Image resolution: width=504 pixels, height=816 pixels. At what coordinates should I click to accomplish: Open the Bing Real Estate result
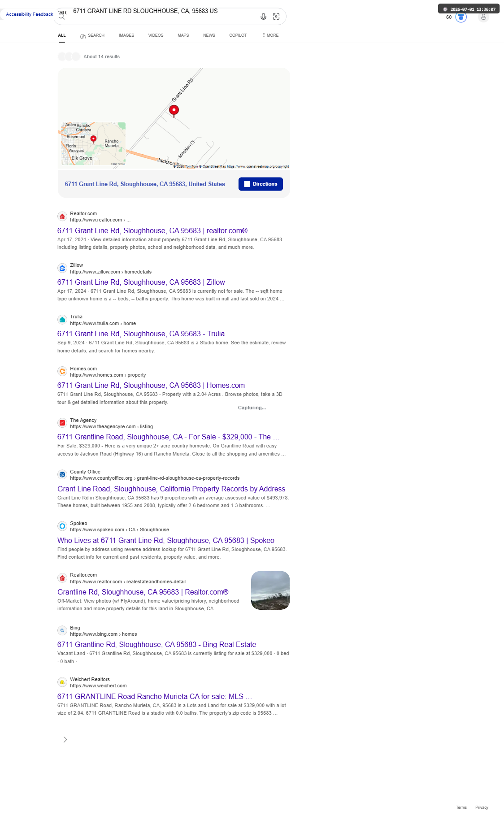tap(157, 645)
